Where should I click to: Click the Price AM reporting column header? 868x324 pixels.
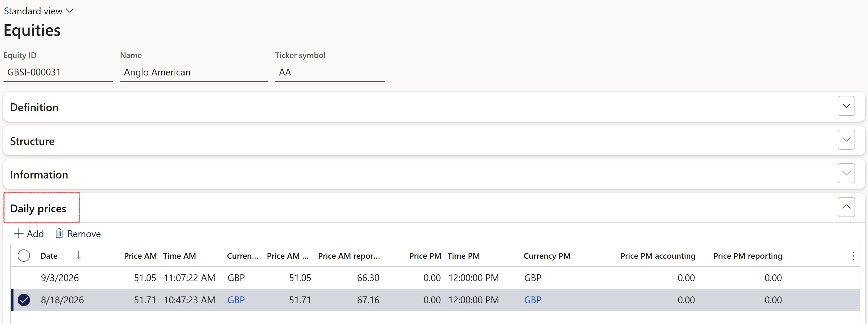349,256
